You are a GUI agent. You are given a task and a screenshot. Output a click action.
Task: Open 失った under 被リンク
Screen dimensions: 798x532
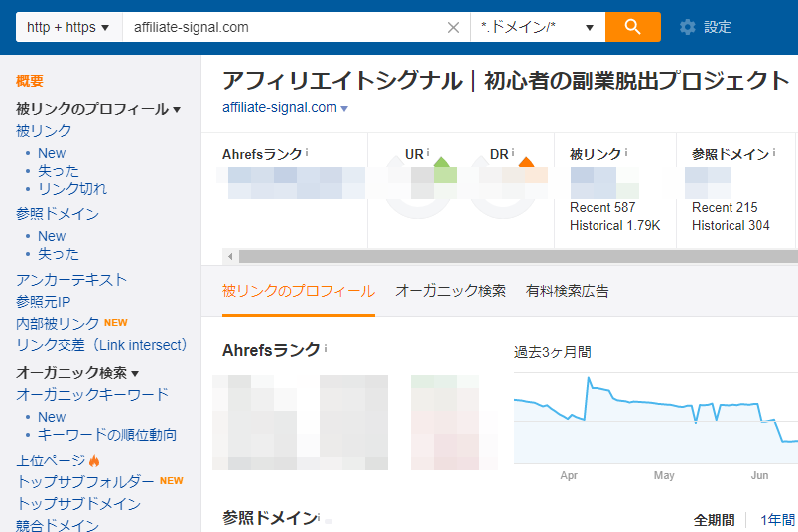click(59, 171)
